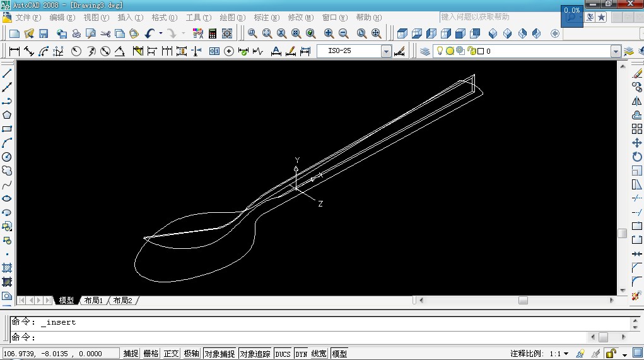Select the Spline draw tool
Image resolution: width=644 pixels, height=360 pixels.
[x=7, y=184]
